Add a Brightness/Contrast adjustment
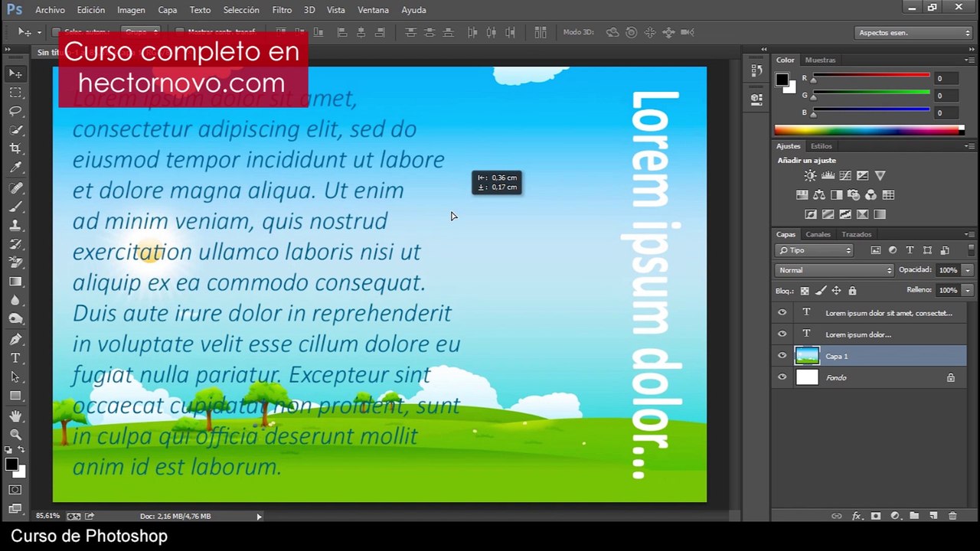Image resolution: width=980 pixels, height=551 pixels. tap(810, 175)
